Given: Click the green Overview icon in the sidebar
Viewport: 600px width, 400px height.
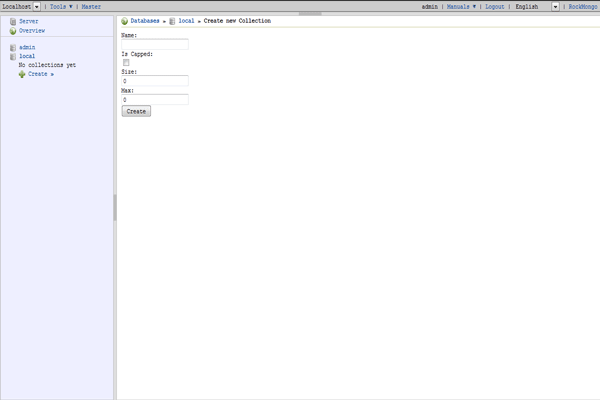Looking at the screenshot, I should [x=13, y=31].
